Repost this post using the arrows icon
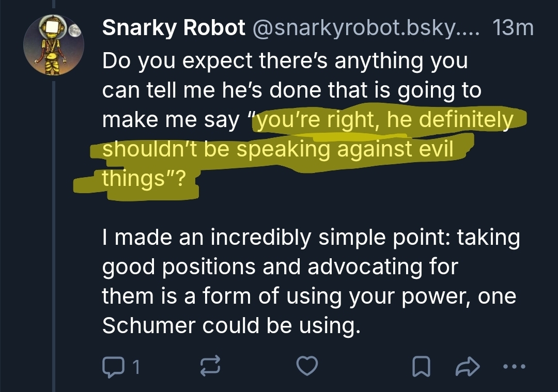The image size is (558, 392). click(210, 367)
